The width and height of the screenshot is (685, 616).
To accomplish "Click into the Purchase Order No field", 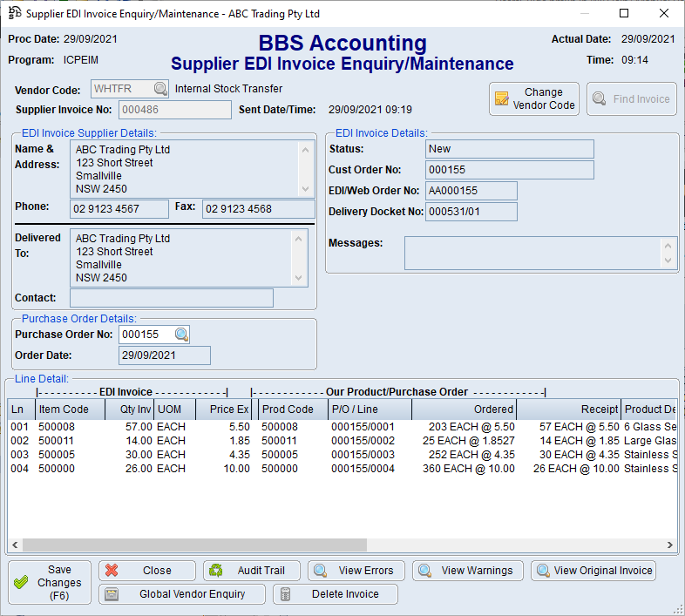I will (x=145, y=335).
